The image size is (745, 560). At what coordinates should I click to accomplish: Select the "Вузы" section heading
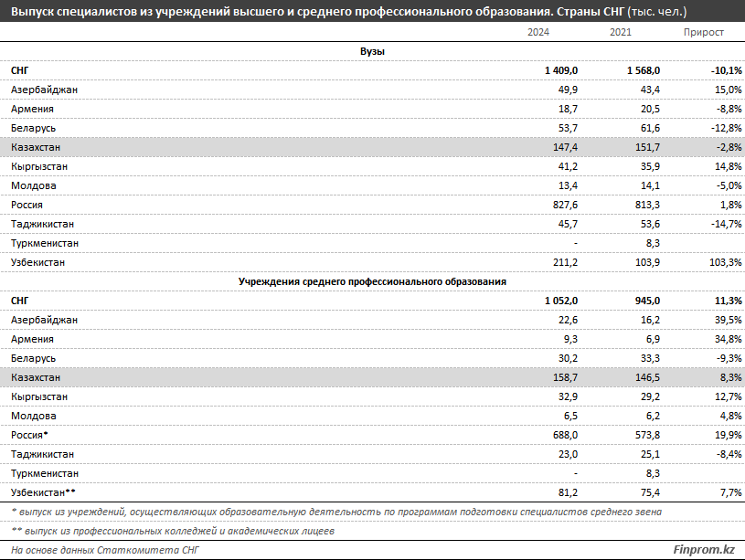click(x=372, y=51)
